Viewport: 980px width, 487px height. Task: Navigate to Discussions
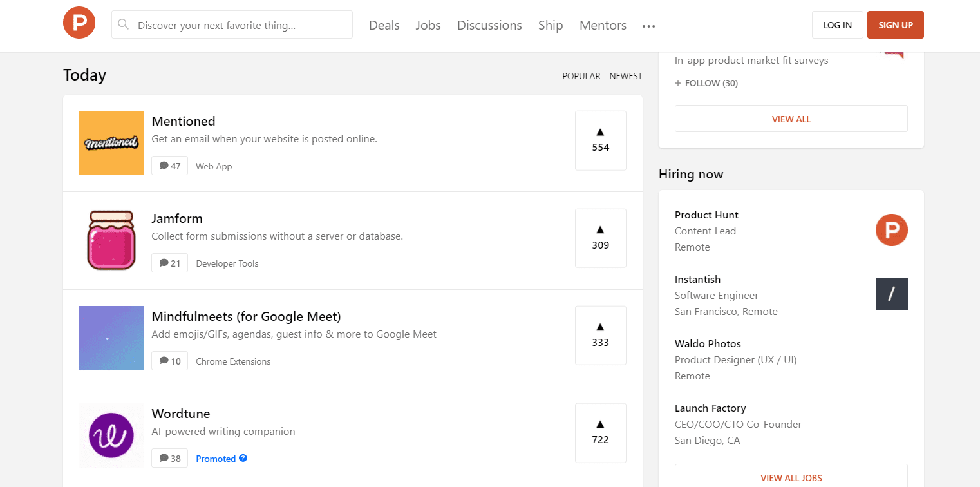coord(489,25)
